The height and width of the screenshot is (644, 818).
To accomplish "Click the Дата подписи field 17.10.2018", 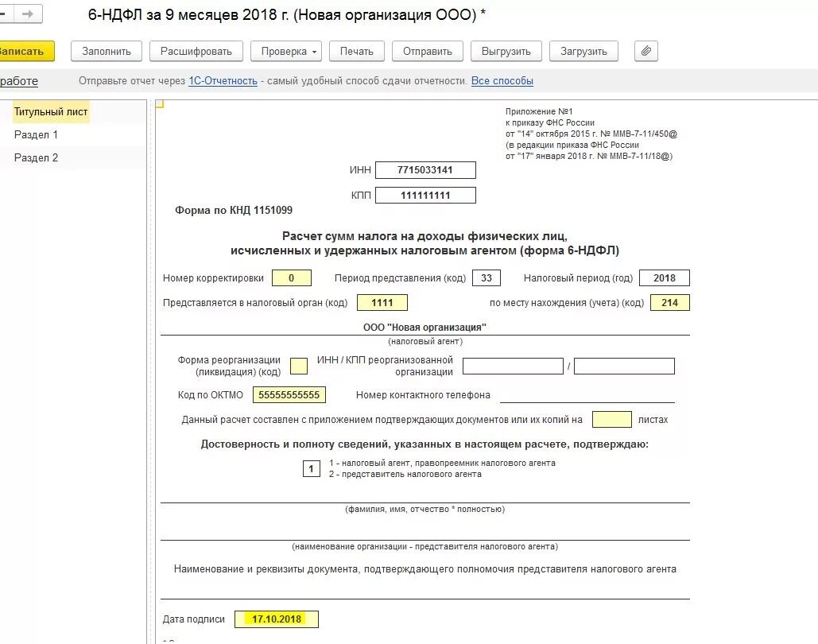I will pyautogui.click(x=277, y=619).
